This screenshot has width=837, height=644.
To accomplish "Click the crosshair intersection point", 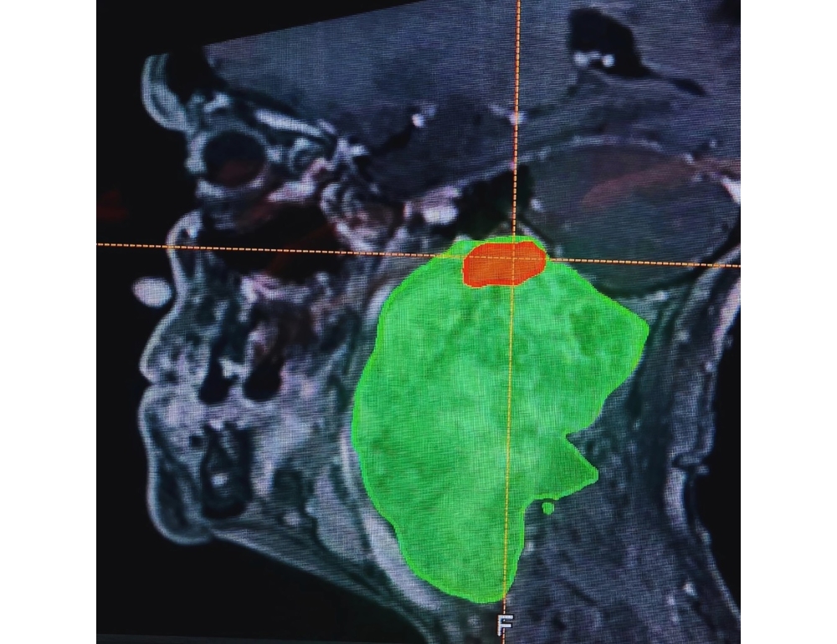I will [515, 257].
